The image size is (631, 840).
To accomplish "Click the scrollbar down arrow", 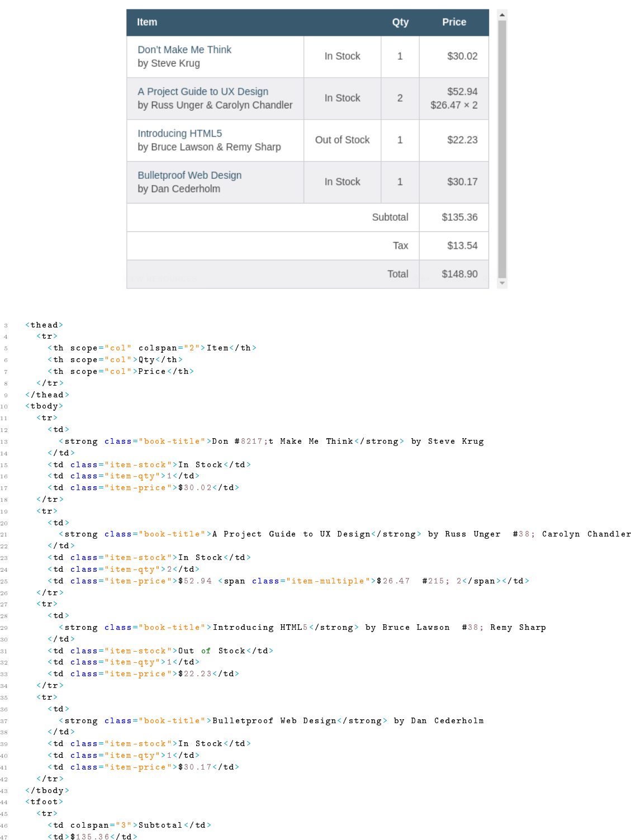I will point(502,283).
